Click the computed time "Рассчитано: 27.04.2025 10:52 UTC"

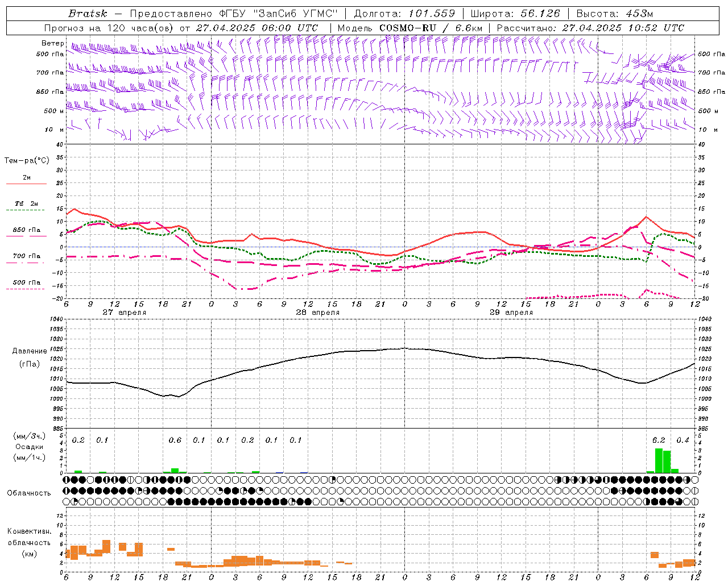[x=590, y=28]
